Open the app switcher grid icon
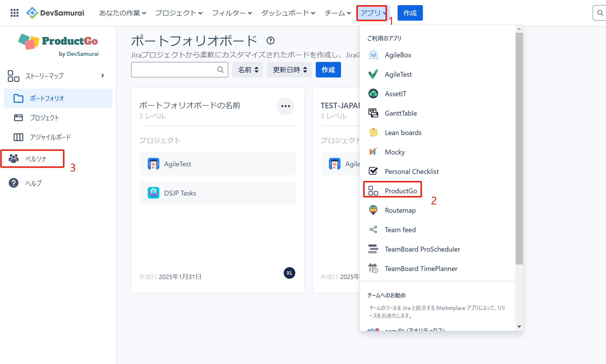This screenshot has width=606, height=364. 15,13
